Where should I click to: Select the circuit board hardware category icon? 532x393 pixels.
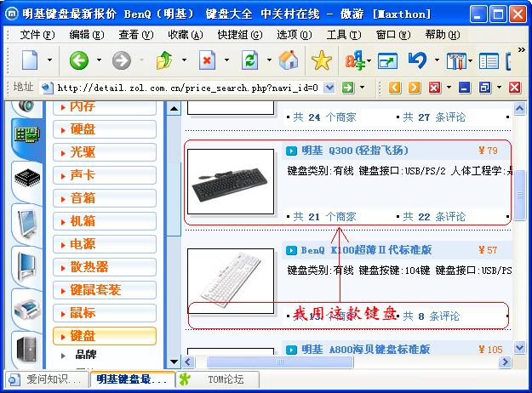(27, 134)
